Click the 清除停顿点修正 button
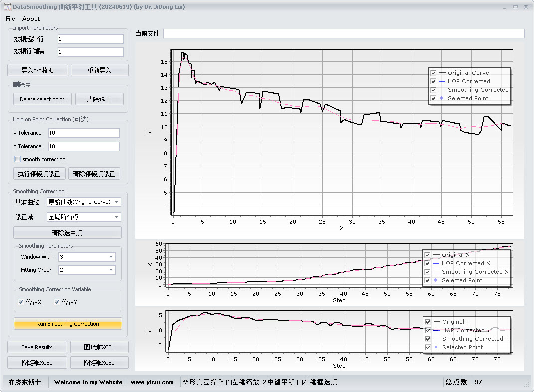 (94, 174)
